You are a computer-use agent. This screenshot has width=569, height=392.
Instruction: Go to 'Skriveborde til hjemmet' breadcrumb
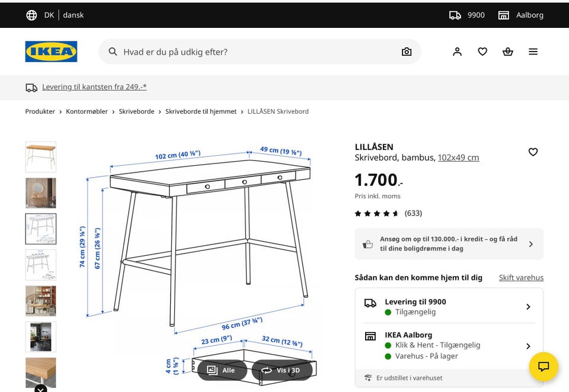point(201,112)
